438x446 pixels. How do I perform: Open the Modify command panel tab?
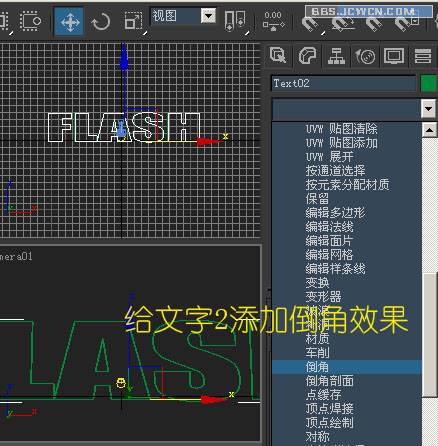pyautogui.click(x=307, y=55)
